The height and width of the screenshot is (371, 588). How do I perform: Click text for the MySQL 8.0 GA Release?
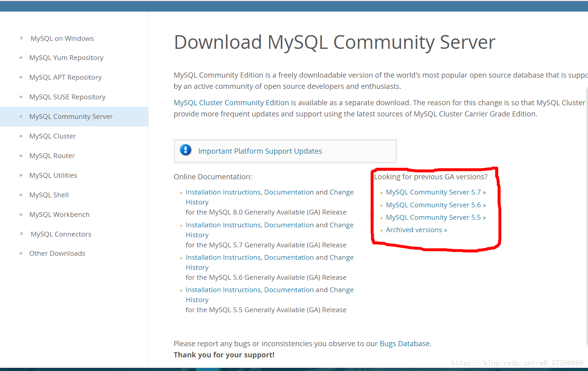(x=266, y=212)
